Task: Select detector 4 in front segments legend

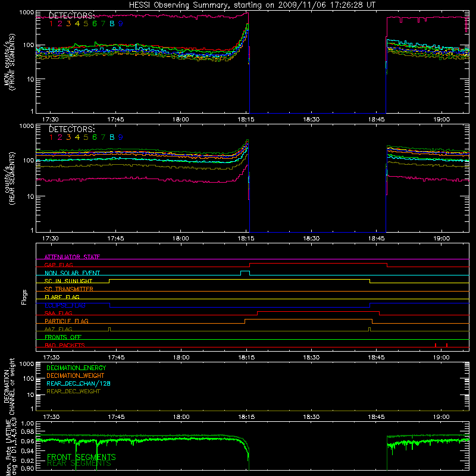Action: (77, 24)
